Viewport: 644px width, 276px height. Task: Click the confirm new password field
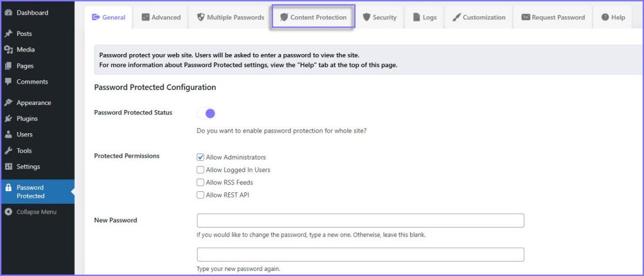click(x=360, y=255)
